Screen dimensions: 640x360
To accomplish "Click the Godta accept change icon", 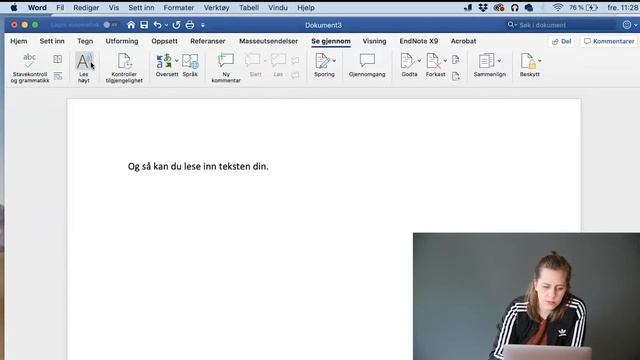I will click(407, 61).
